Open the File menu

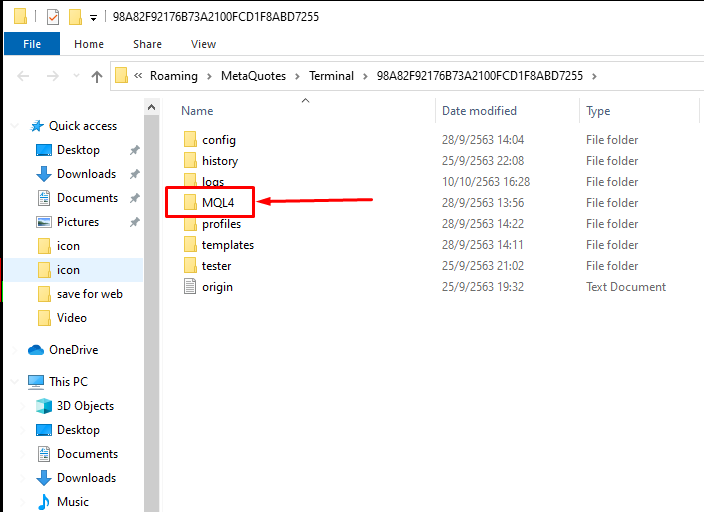(x=32, y=44)
